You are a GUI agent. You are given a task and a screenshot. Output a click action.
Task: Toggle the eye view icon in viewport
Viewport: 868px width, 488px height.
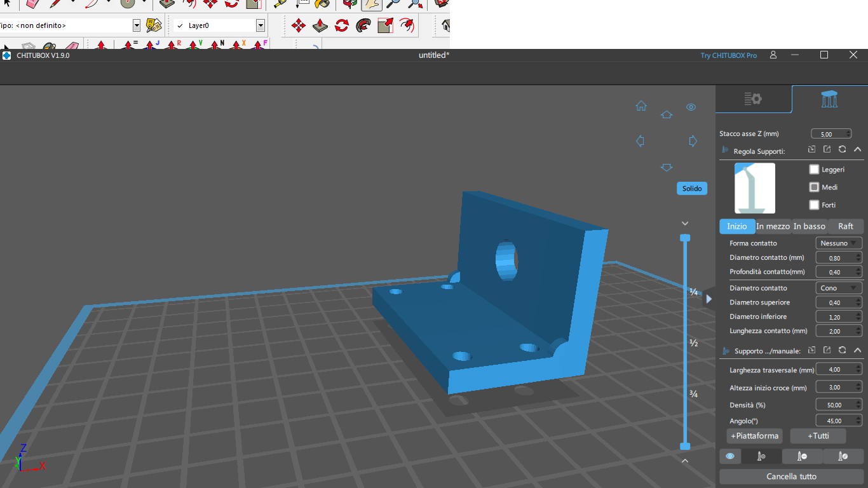click(x=691, y=107)
